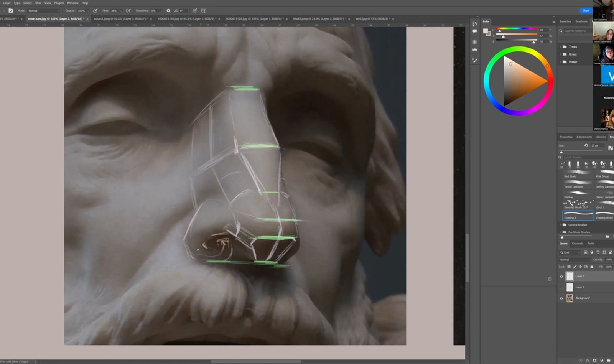
Task: Enable airbrush build-up icon next to Flow
Action: point(128,11)
